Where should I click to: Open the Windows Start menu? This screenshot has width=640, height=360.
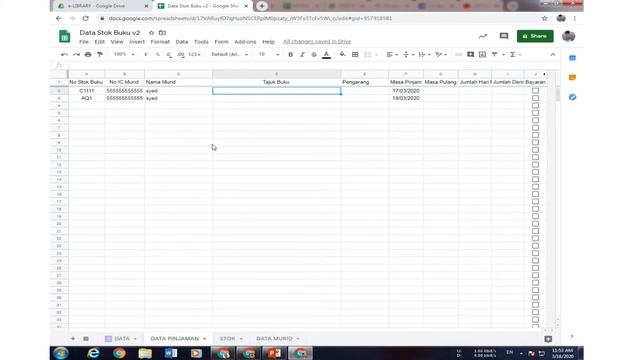pos(61,353)
